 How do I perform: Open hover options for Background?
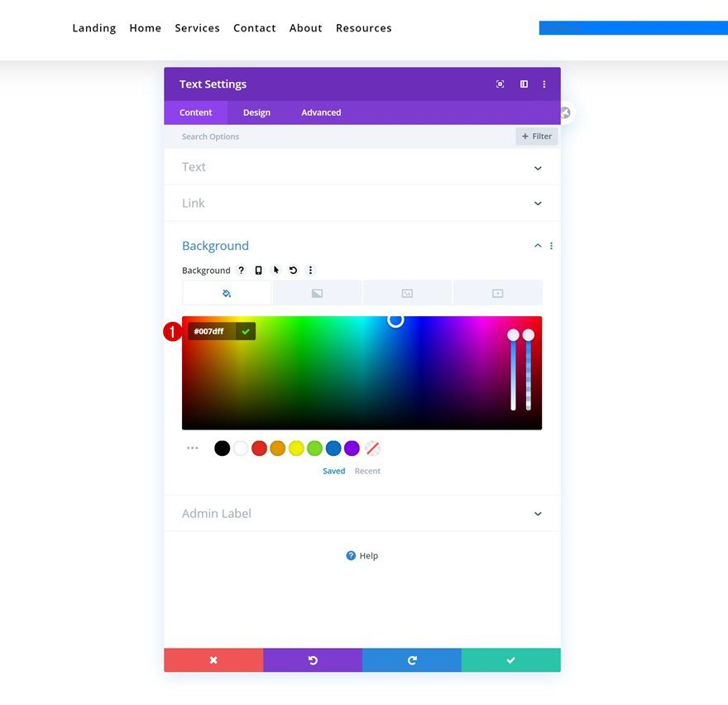[x=275, y=270]
